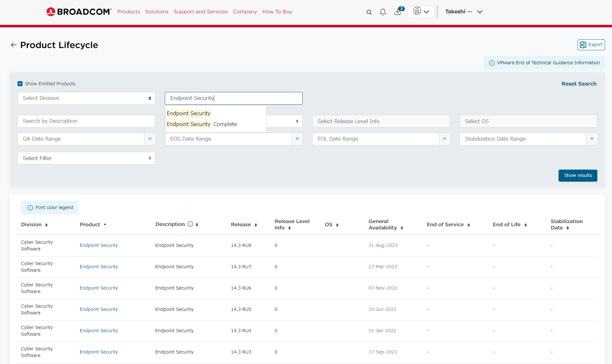Click the 31-Aug-2023 availability date
The width and height of the screenshot is (612, 364).
[x=383, y=246]
